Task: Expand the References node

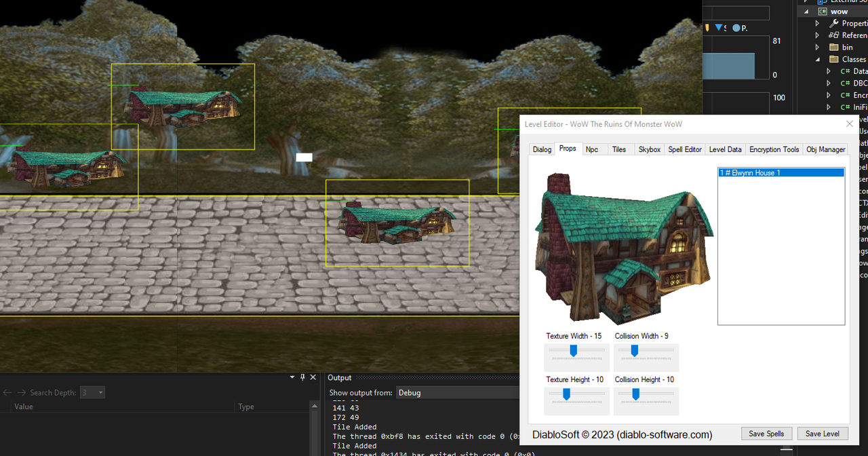Action: 818,35
